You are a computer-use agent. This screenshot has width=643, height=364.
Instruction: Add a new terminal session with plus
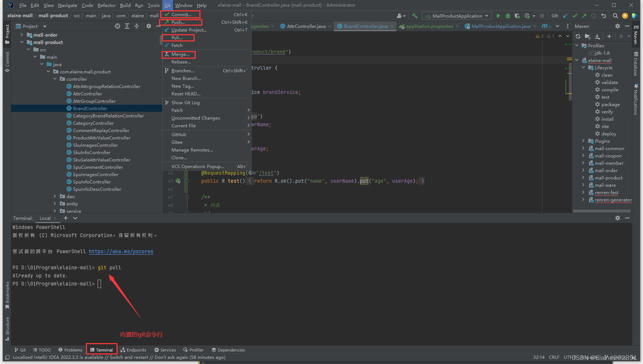66,218
